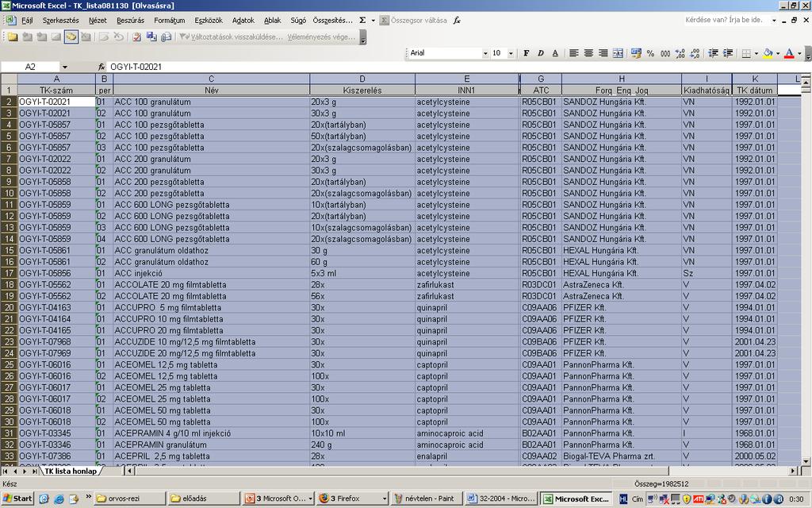
Task: Center cell text horizontally
Action: pos(588,53)
